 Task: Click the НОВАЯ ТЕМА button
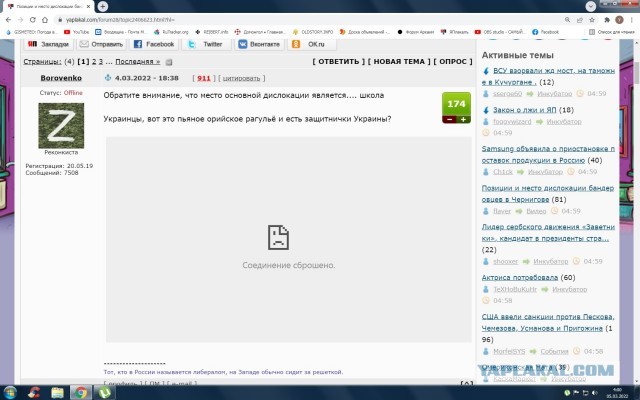tap(399, 61)
